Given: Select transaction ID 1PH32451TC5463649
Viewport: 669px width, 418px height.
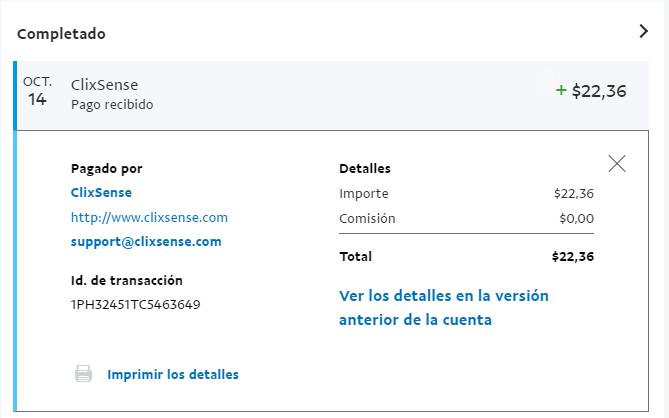Looking at the screenshot, I should click(135, 305).
